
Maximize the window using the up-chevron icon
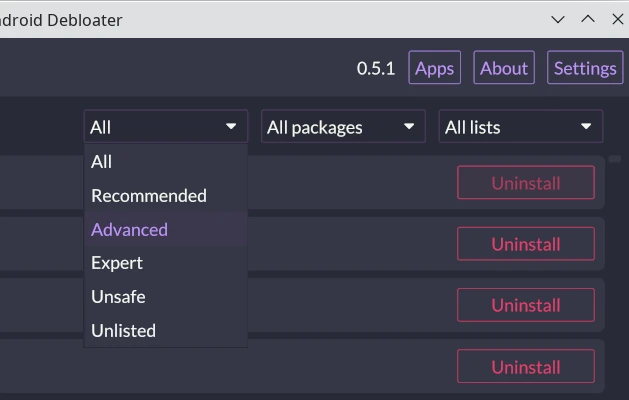point(588,19)
